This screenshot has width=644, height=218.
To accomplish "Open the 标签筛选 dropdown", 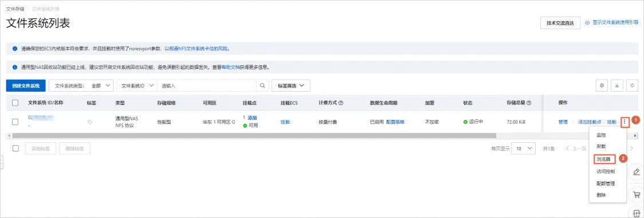I will 291,85.
